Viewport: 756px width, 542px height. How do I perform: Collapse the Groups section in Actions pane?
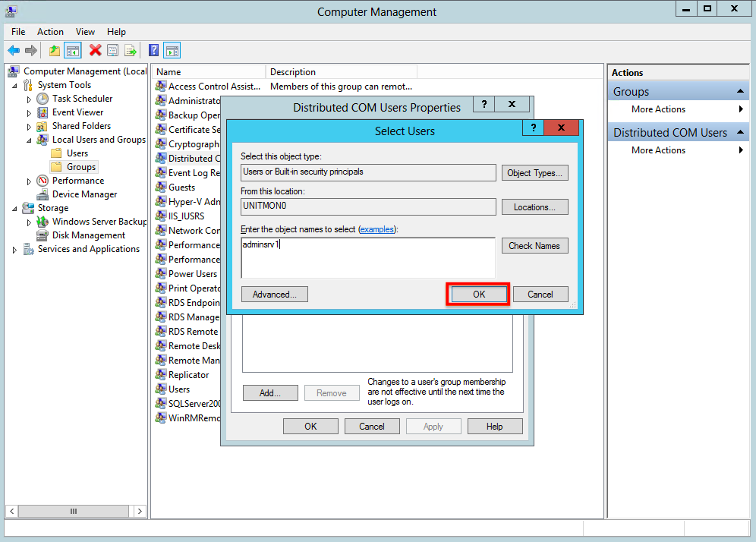pyautogui.click(x=740, y=91)
